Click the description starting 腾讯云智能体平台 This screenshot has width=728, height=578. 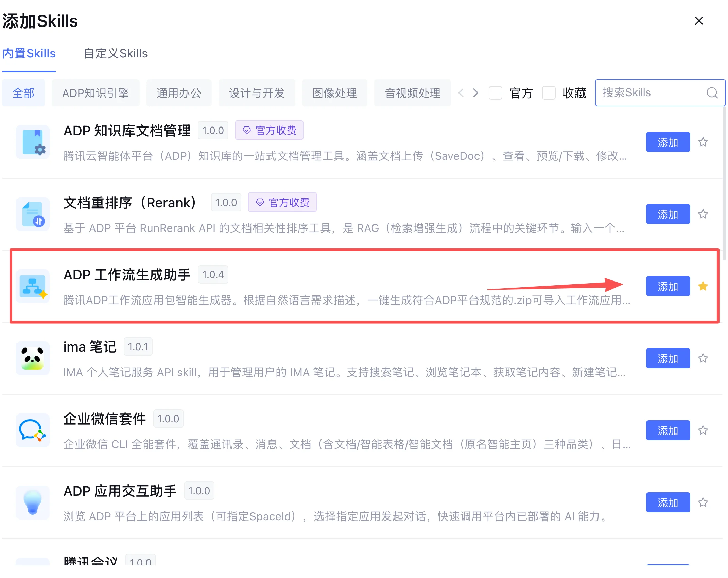[x=345, y=156]
